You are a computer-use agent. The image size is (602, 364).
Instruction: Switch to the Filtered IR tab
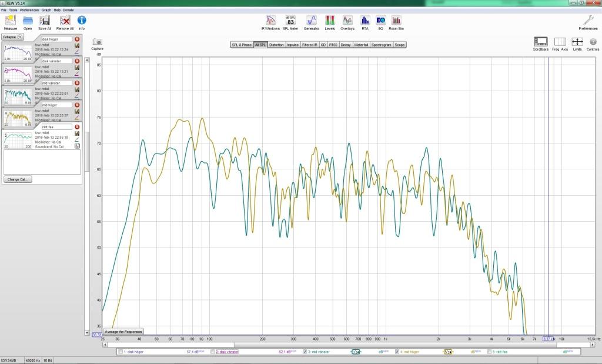pos(309,45)
